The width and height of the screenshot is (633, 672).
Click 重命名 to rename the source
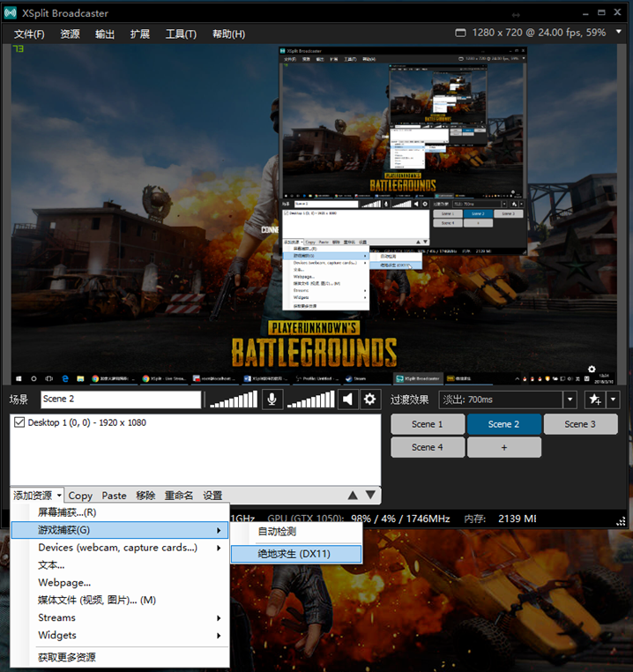(179, 496)
